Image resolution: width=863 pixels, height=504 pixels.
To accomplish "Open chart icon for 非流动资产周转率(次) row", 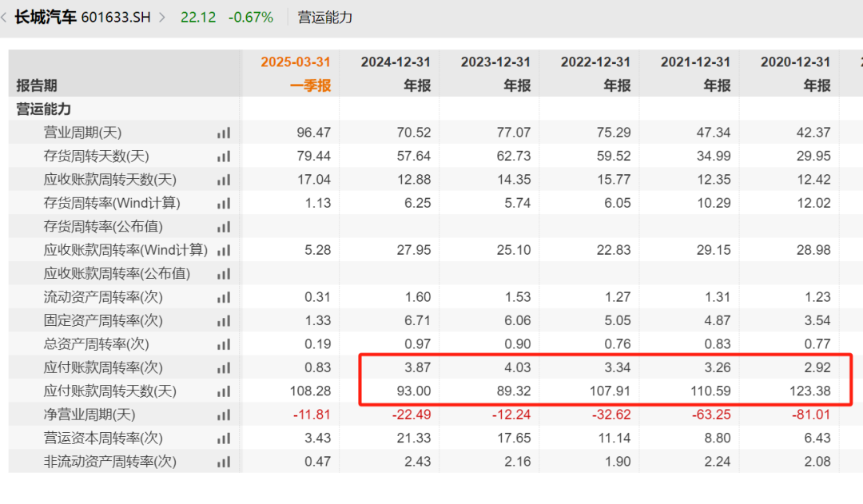I will click(224, 462).
